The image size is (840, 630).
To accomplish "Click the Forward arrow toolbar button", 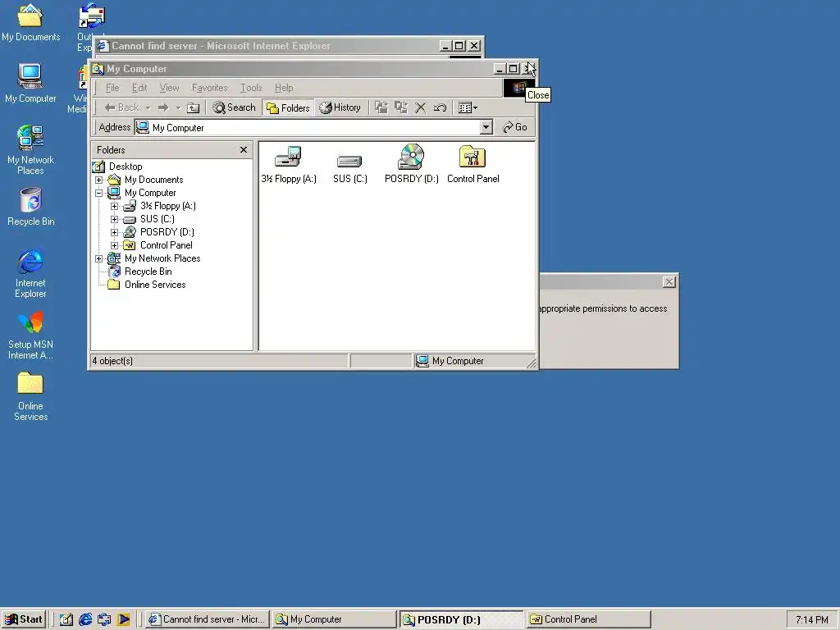I will (x=163, y=107).
